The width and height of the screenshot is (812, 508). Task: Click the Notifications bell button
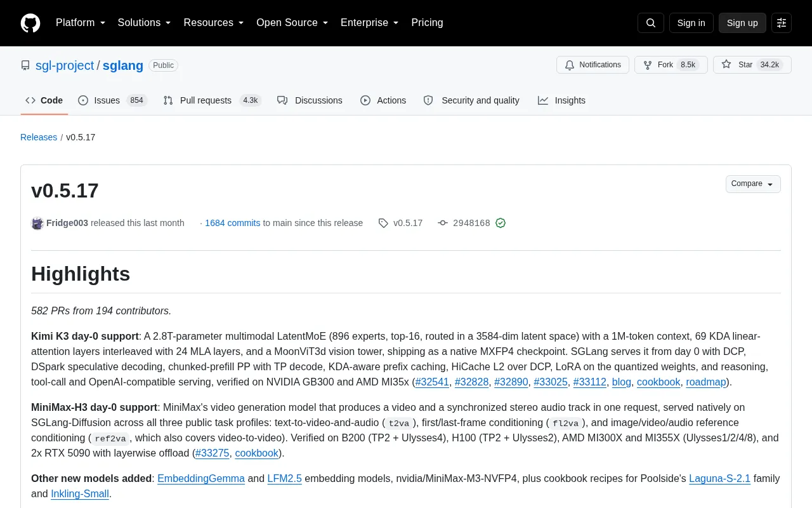593,65
